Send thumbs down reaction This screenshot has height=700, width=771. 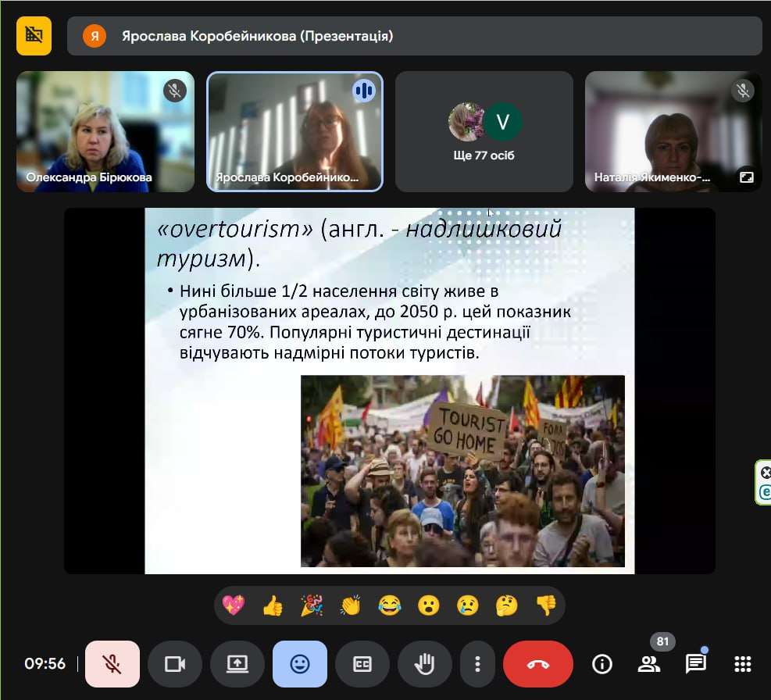click(546, 605)
